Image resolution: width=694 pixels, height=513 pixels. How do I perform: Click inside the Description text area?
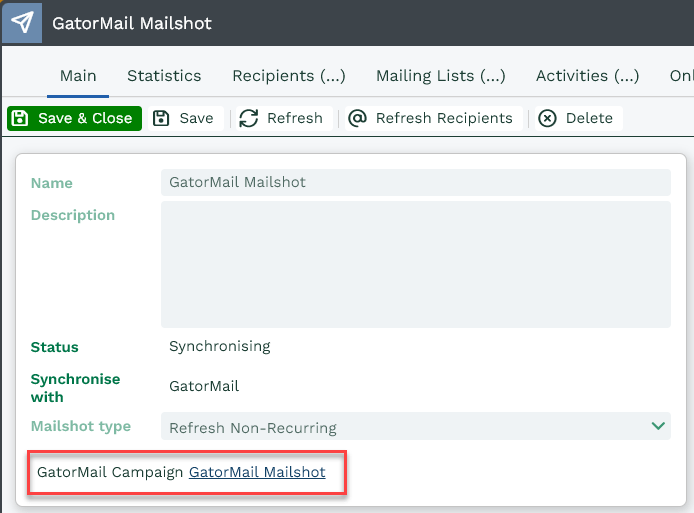click(x=415, y=264)
